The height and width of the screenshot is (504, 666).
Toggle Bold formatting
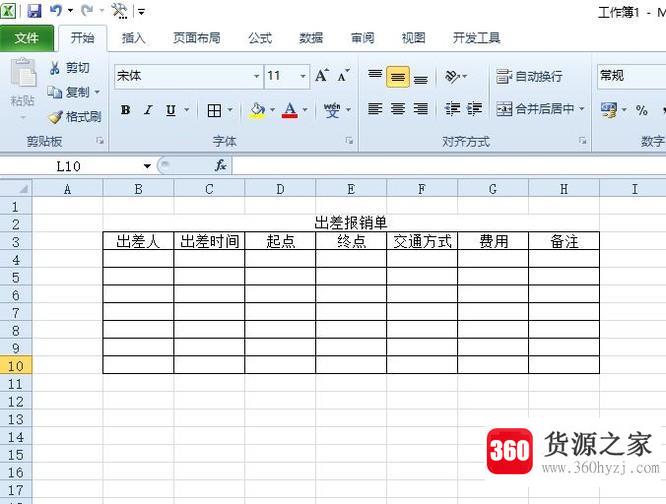pos(125,110)
